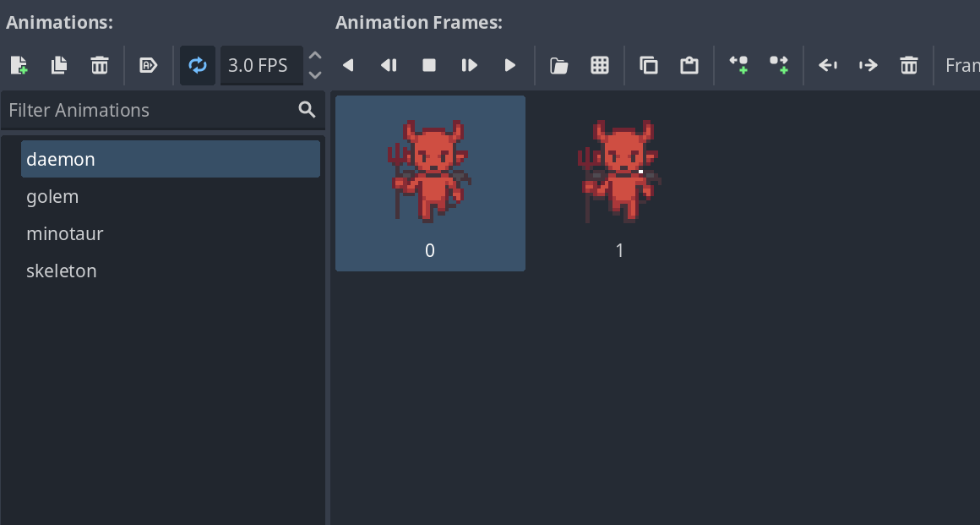Stop the animation playback
This screenshot has height=525, width=980.
point(429,65)
